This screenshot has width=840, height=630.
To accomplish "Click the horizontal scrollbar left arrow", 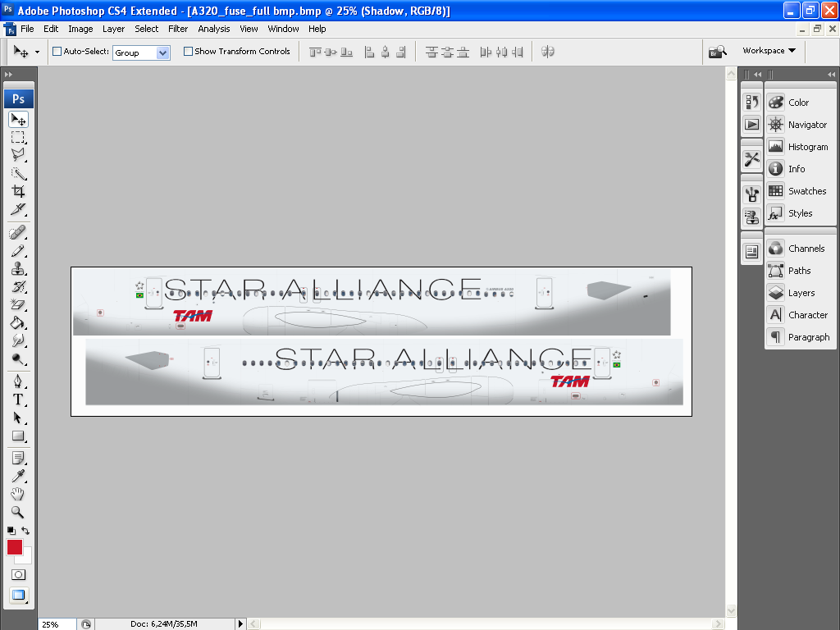I will pyautogui.click(x=254, y=624).
